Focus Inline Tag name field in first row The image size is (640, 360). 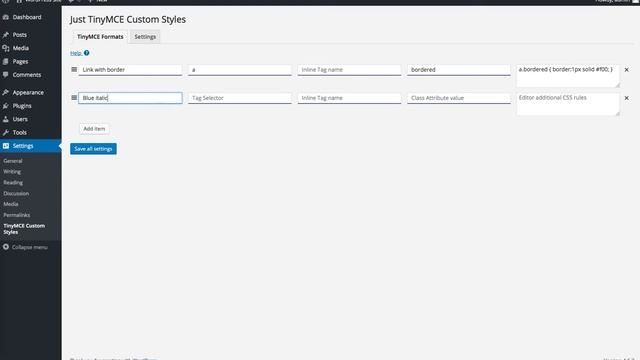coord(349,70)
